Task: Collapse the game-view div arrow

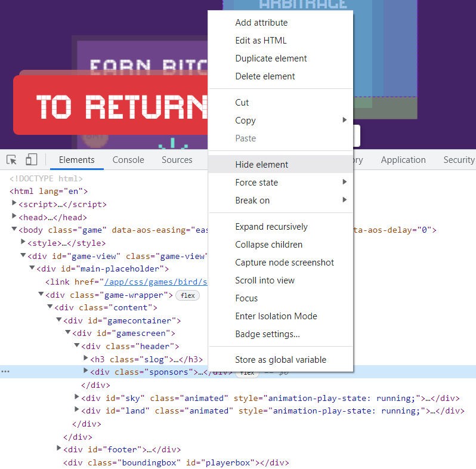Action: (x=23, y=255)
